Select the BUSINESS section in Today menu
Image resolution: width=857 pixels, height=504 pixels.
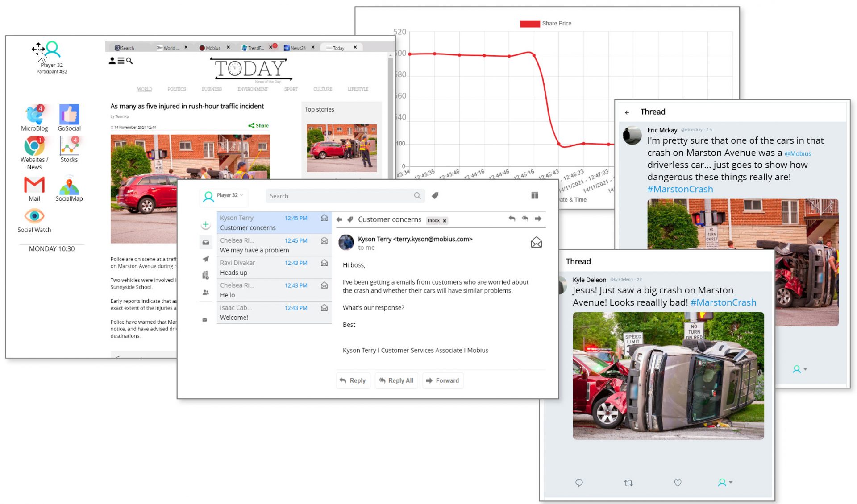pos(212,89)
